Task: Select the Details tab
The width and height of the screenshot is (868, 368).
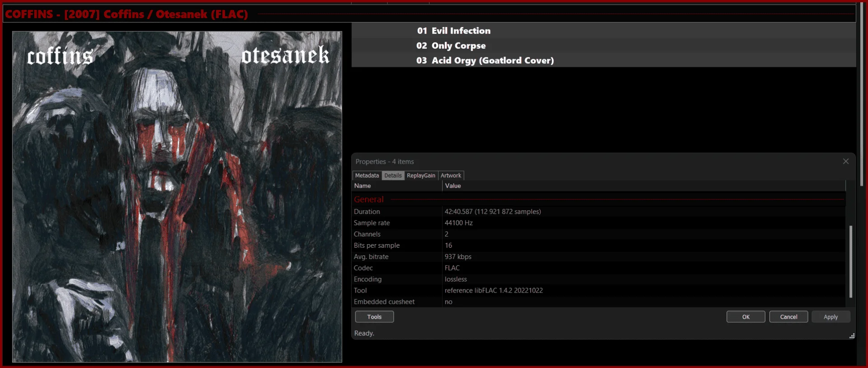Action: (393, 175)
